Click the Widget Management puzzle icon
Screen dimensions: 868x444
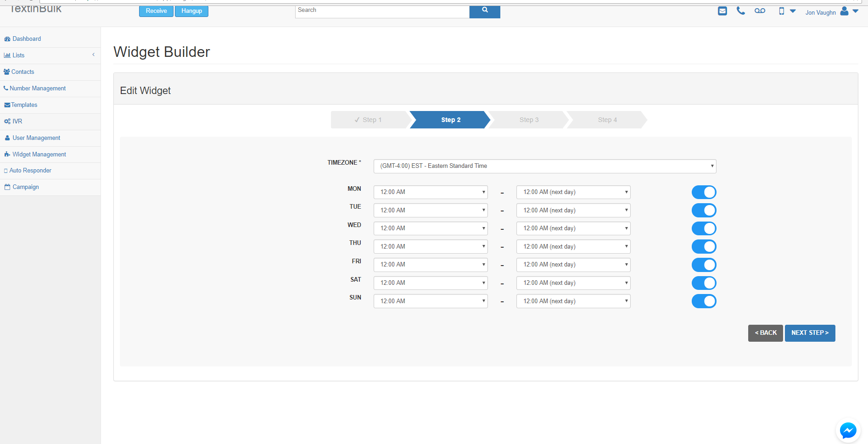[7, 155]
